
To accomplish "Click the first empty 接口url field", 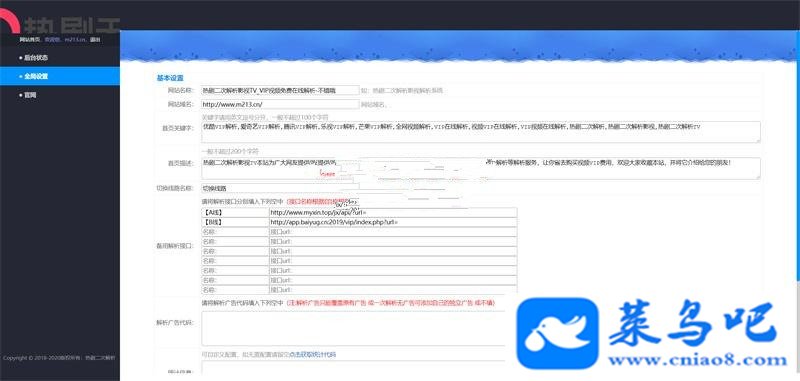I will 393,232.
